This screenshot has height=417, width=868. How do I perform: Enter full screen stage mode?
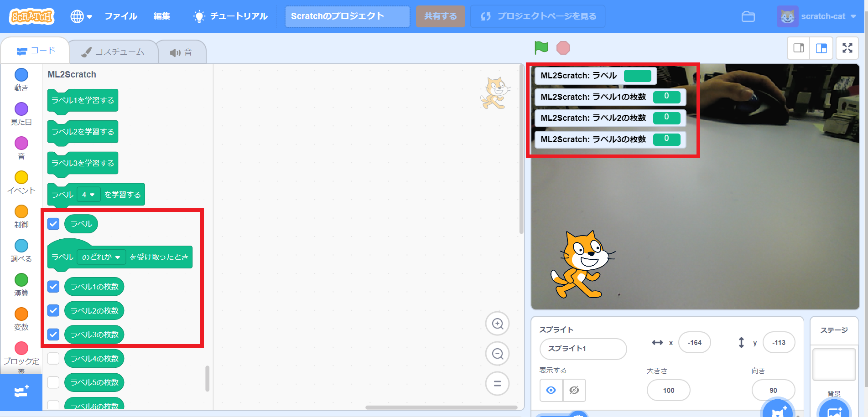[847, 48]
